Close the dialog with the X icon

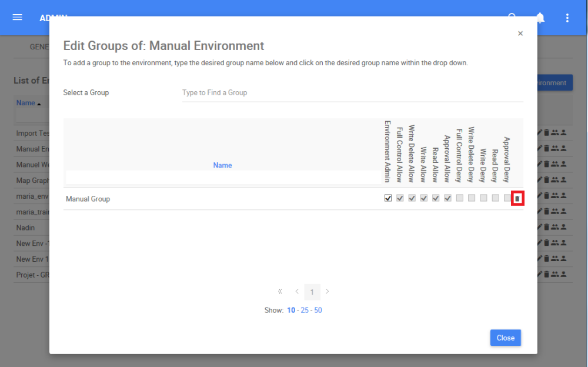[520, 34]
